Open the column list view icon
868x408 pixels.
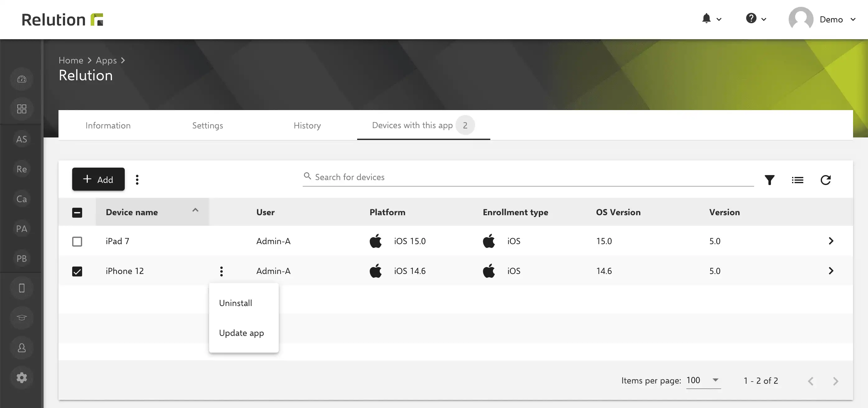coord(797,180)
